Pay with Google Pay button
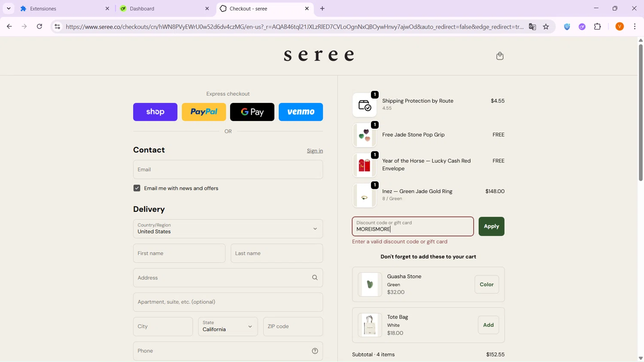 252,112
